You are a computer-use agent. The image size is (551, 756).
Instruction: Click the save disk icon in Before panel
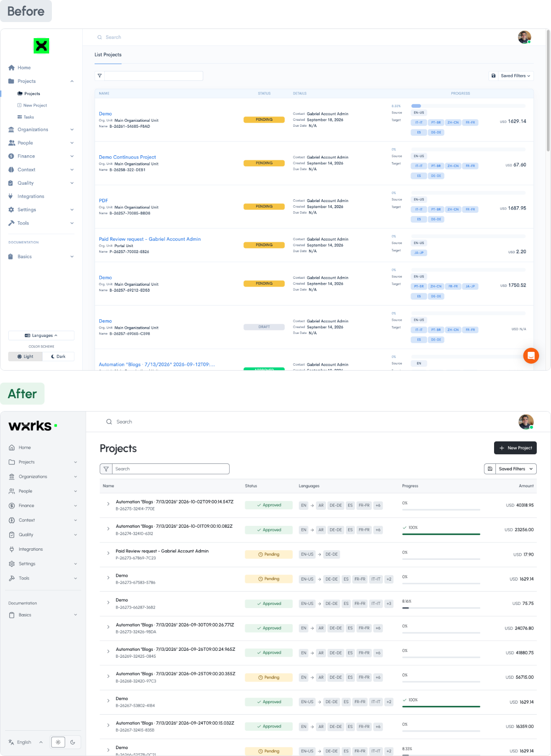(x=494, y=76)
